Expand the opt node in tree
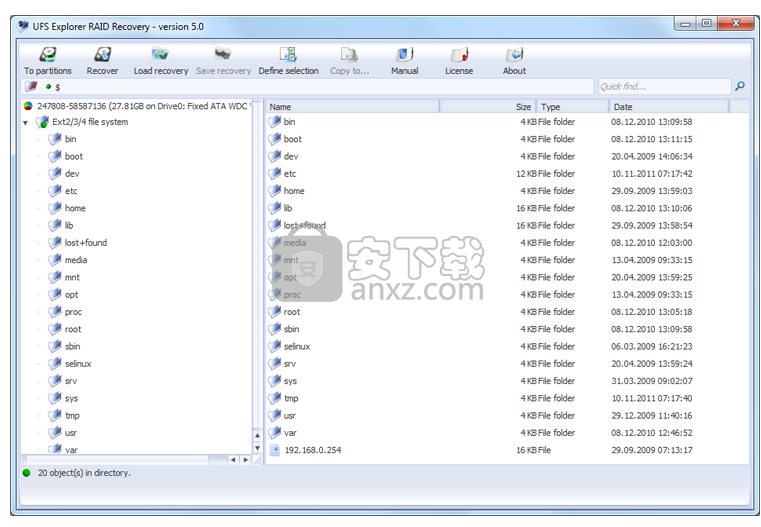 38,295
